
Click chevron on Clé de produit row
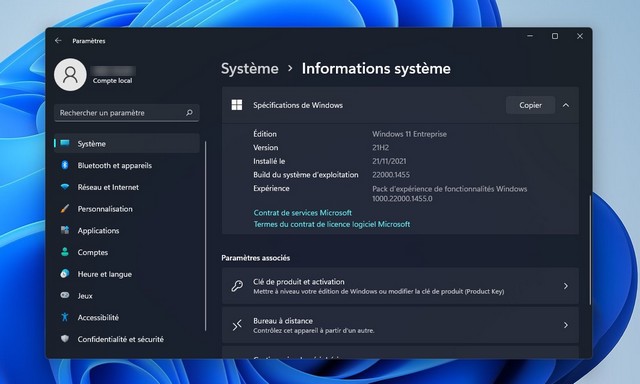(x=566, y=286)
